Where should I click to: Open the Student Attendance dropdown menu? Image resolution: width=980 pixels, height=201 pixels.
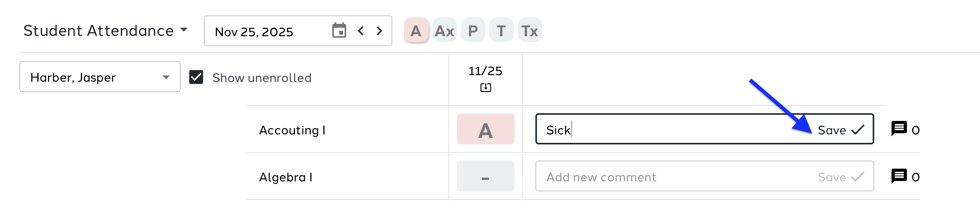pos(105,30)
